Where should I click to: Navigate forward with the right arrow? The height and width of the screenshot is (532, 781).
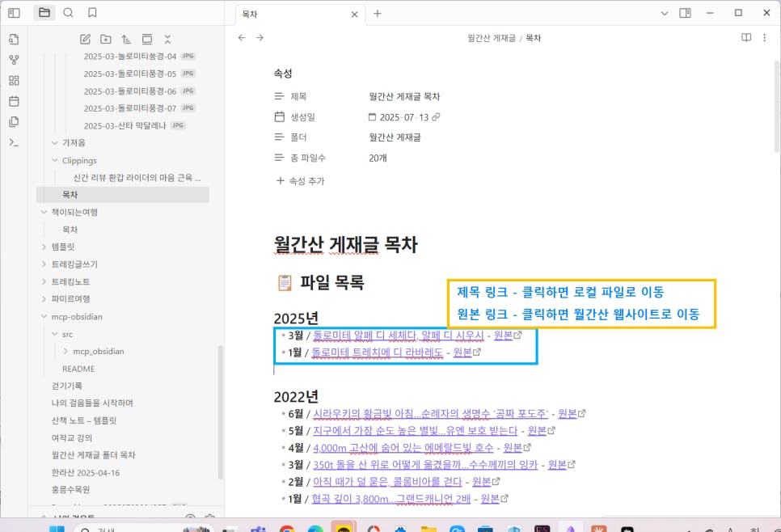point(260,38)
